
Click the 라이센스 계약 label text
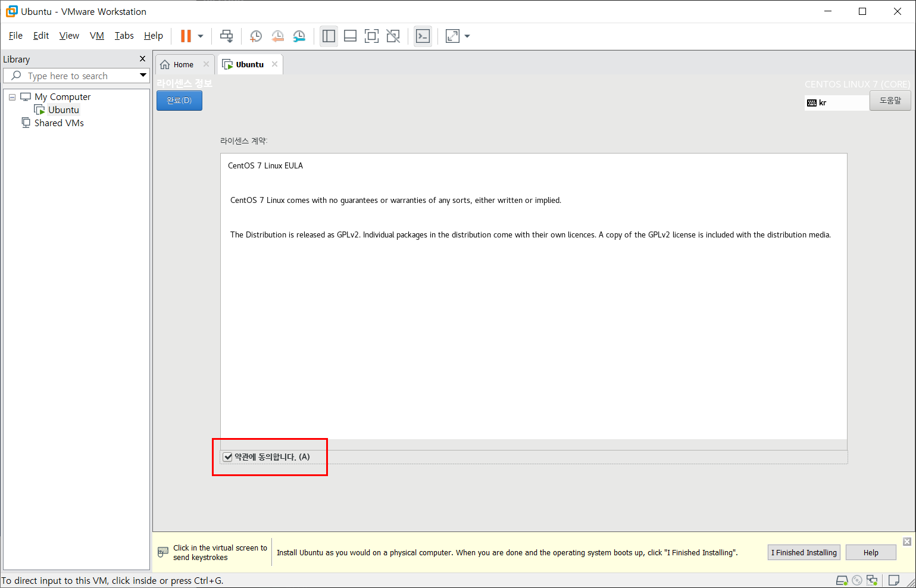[244, 140]
